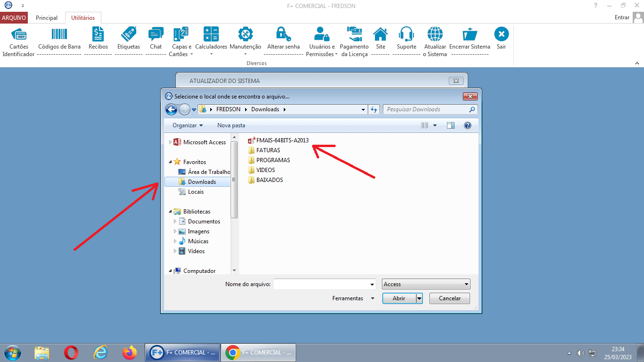Click Atualizar o Sistema globe icon
This screenshot has height=362, width=644.
point(435,34)
